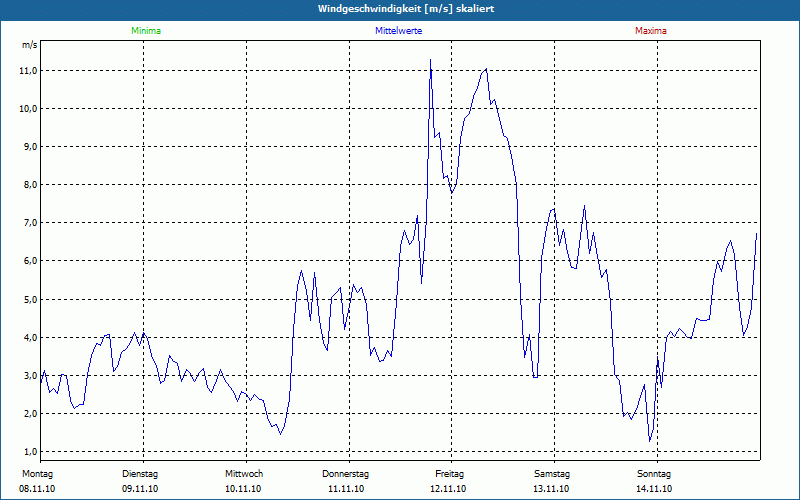This screenshot has height=500, width=800.
Task: Click the 5,0 y-axis value
Action: click(x=30, y=299)
